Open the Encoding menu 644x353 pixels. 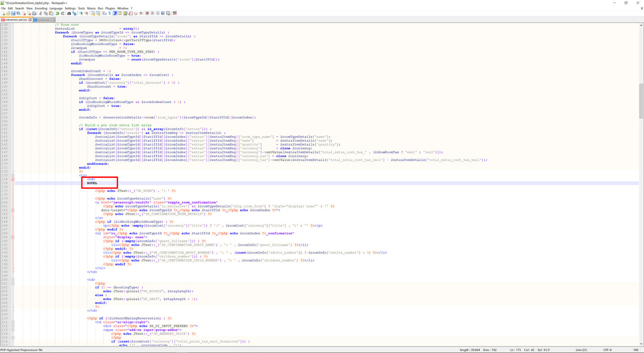[x=41, y=8]
